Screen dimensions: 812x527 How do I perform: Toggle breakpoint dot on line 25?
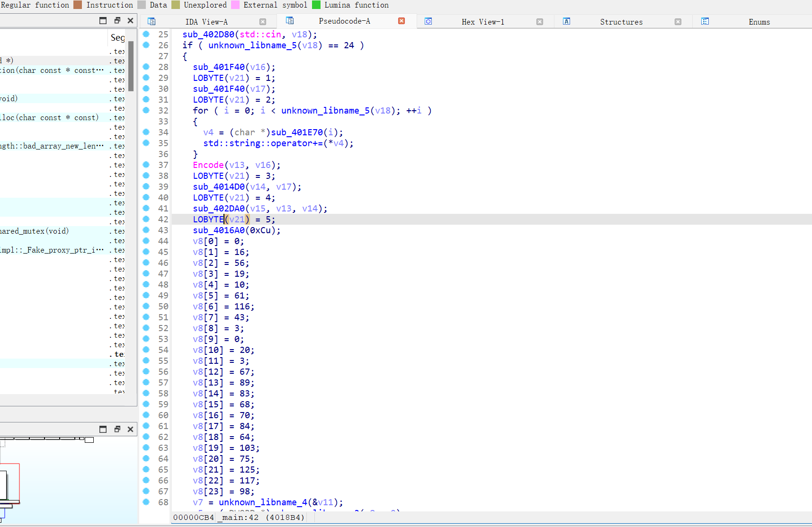coord(146,34)
